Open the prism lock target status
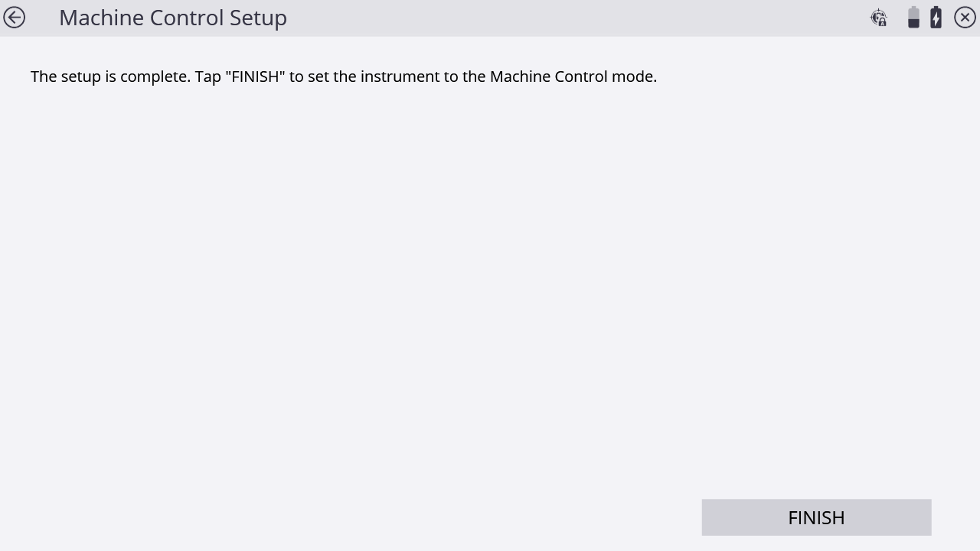The image size is (980, 551). (878, 18)
